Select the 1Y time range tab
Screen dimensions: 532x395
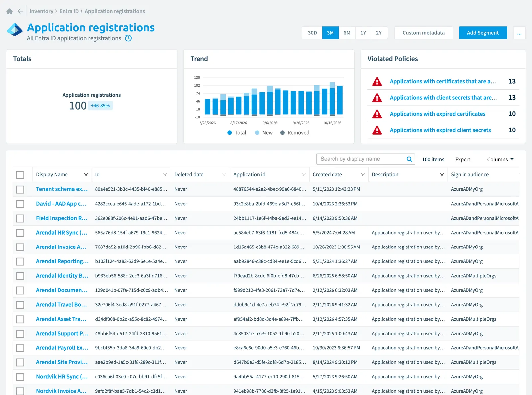363,33
